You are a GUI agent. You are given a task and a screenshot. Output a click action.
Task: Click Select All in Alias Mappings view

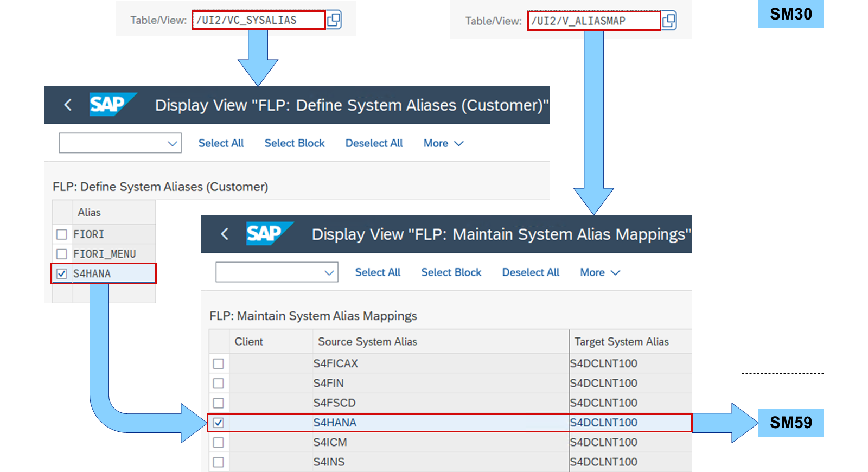(x=378, y=272)
